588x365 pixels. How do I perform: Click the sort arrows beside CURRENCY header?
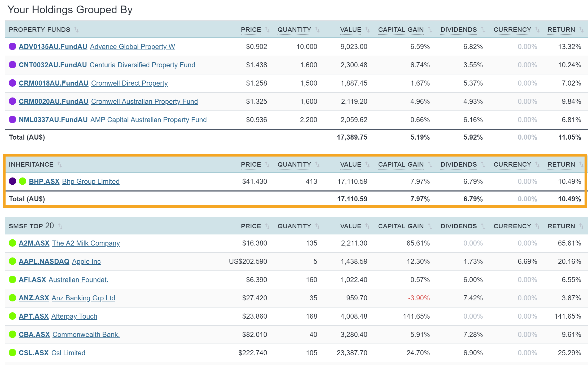pyautogui.click(x=537, y=30)
